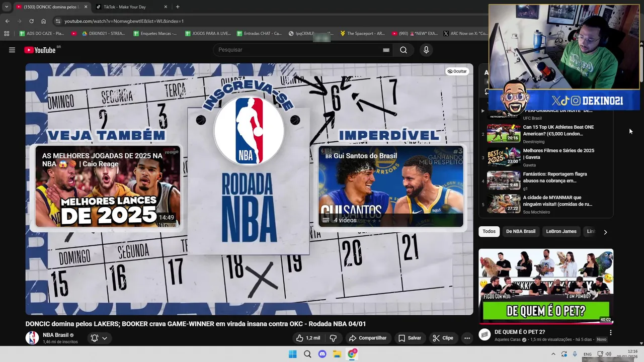Go to the YouTube home logo
Viewport: 644px width, 362px height.
point(40,50)
